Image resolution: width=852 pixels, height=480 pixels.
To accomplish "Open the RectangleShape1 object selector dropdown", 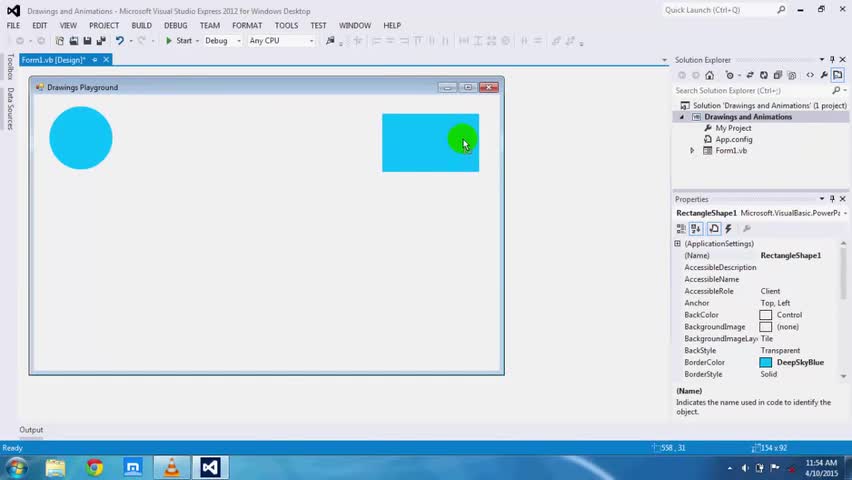I will click(845, 213).
